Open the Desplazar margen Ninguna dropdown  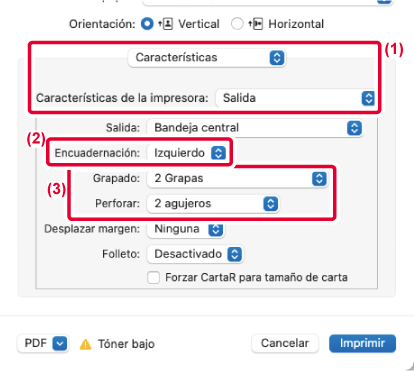pyautogui.click(x=185, y=229)
